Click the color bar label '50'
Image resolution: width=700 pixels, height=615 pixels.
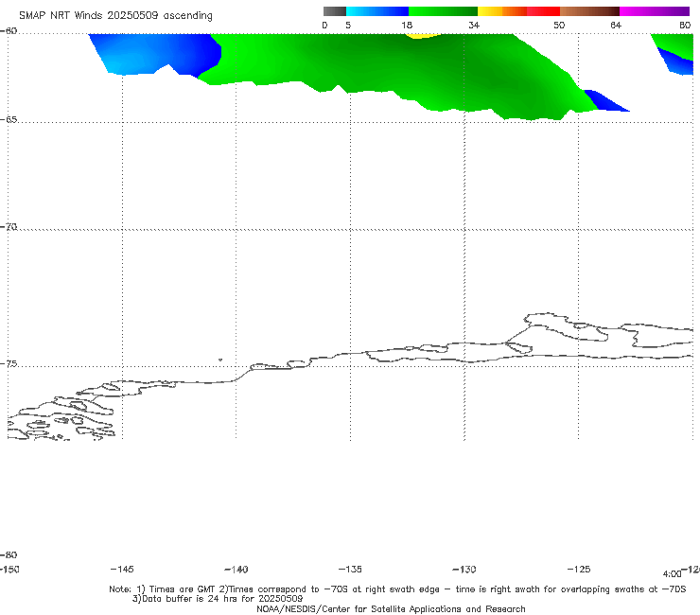pyautogui.click(x=559, y=25)
